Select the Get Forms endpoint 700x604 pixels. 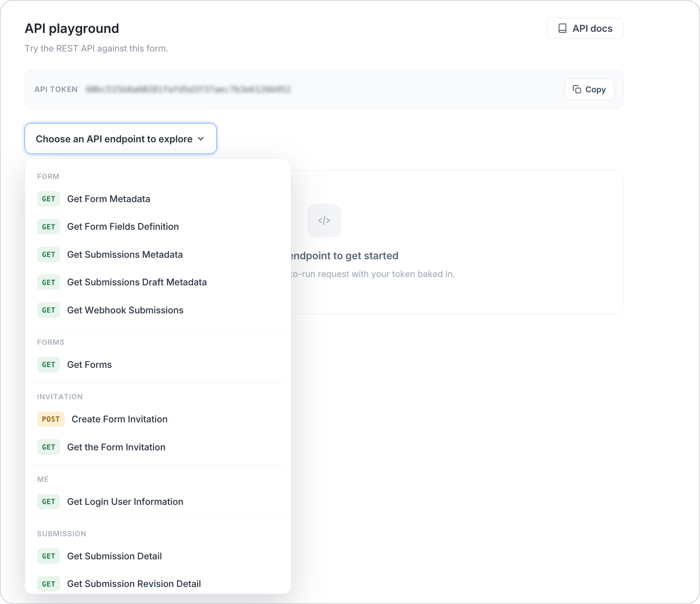[x=158, y=364]
